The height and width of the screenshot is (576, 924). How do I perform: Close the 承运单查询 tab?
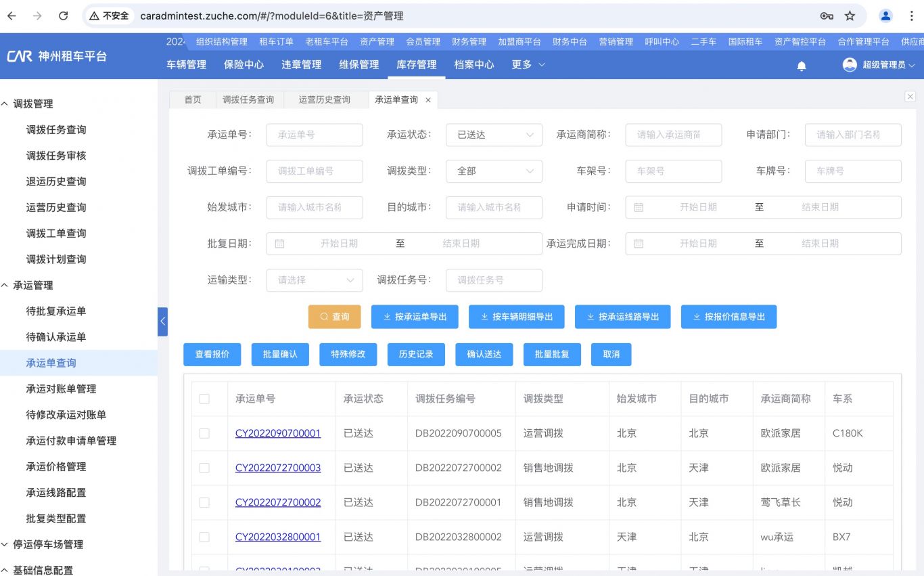[428, 100]
